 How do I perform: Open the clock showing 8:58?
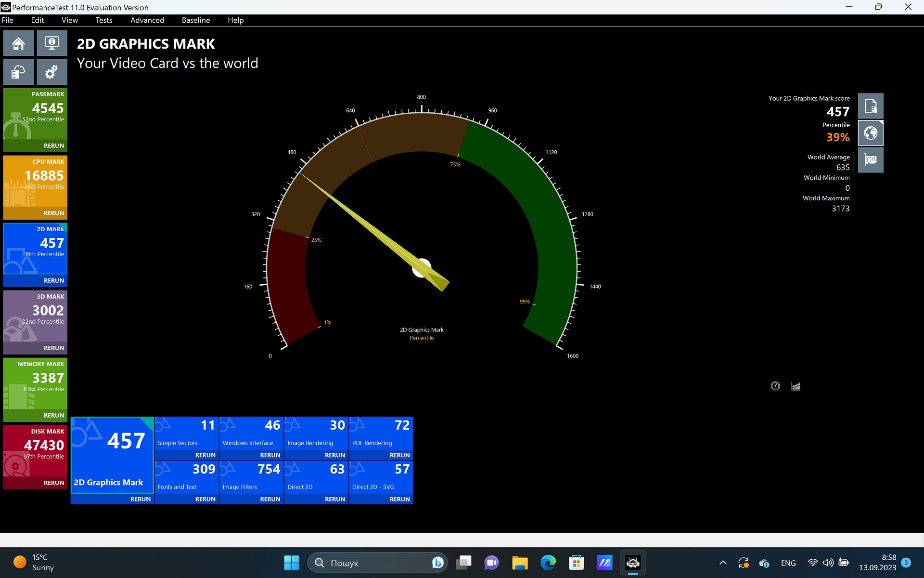coord(877,563)
